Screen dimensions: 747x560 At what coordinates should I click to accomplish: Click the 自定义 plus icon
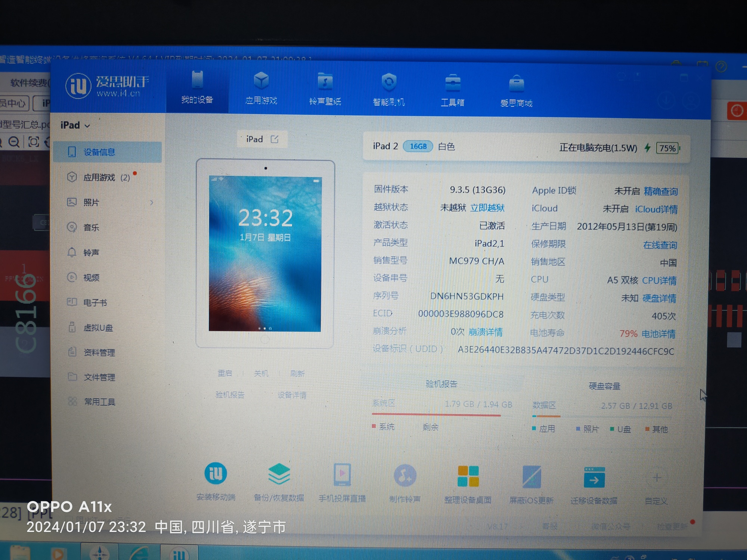pos(657,477)
